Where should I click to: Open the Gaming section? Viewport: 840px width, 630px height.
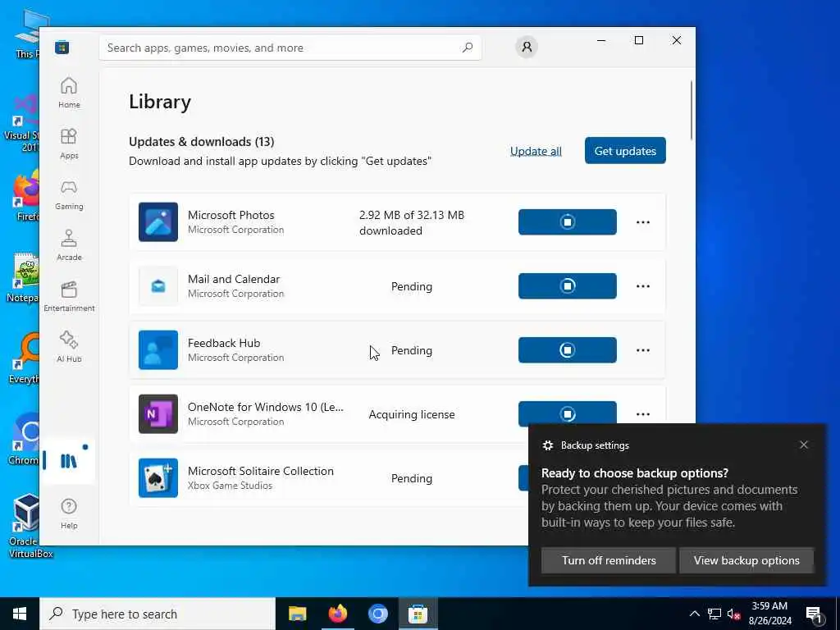69,194
